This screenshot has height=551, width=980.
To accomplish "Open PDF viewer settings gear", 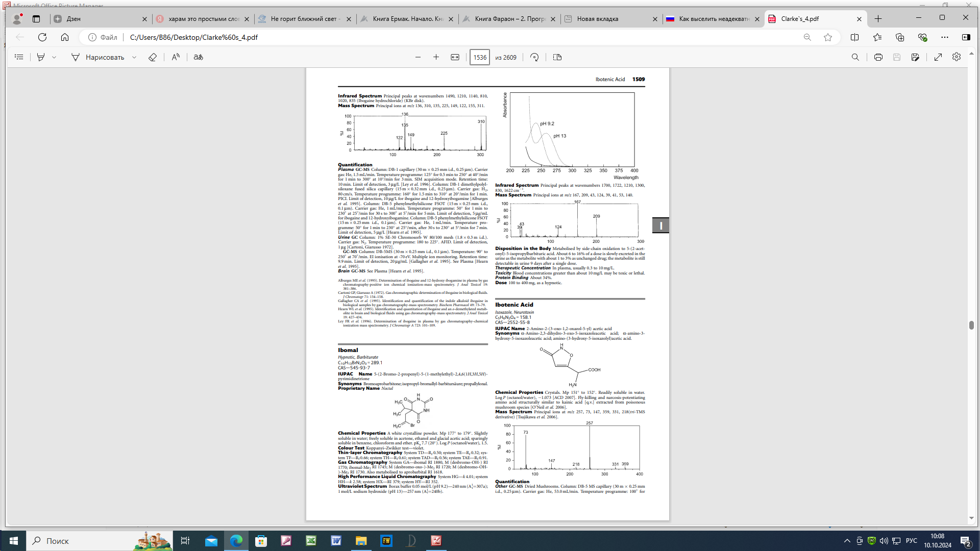I will coord(957,57).
